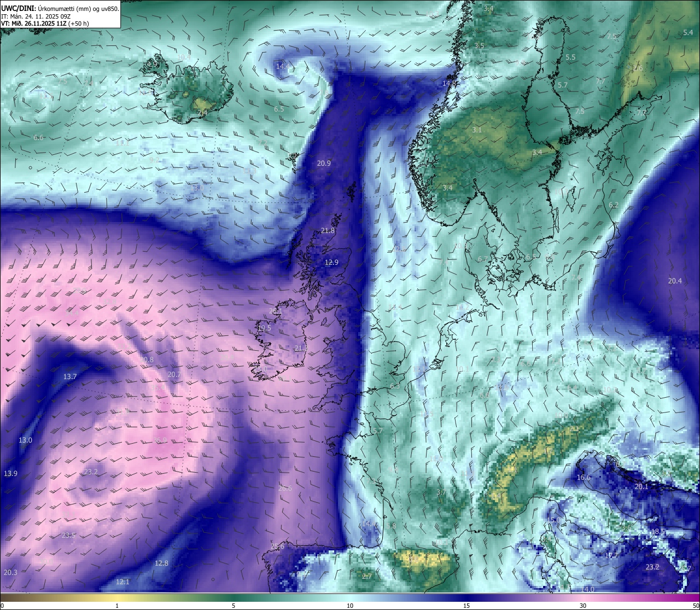Click the 36.9 value in the pink area

click(160, 440)
